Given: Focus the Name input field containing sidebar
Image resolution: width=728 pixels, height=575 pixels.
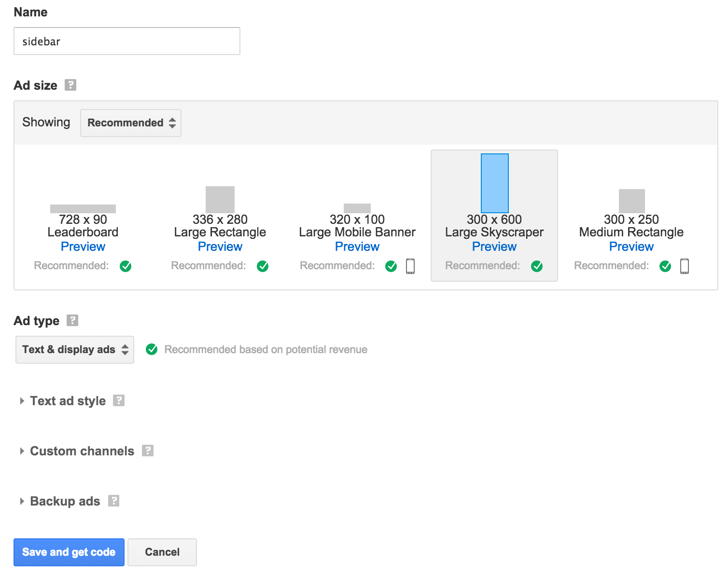Looking at the screenshot, I should point(127,41).
